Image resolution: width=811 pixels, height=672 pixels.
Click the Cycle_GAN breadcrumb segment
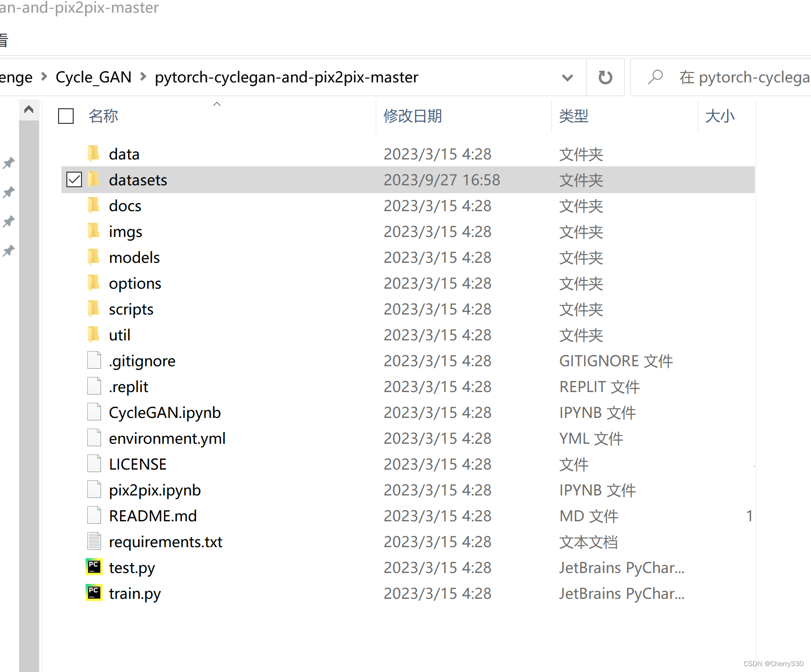coord(94,77)
